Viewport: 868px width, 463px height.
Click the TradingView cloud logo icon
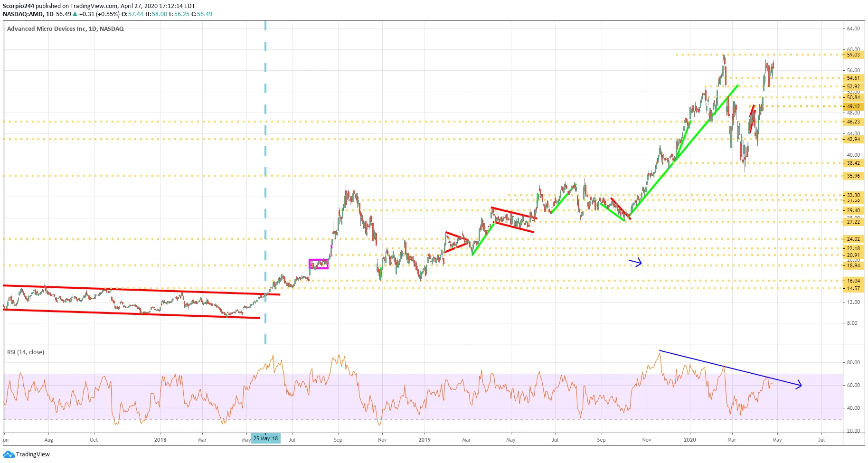(x=9, y=454)
